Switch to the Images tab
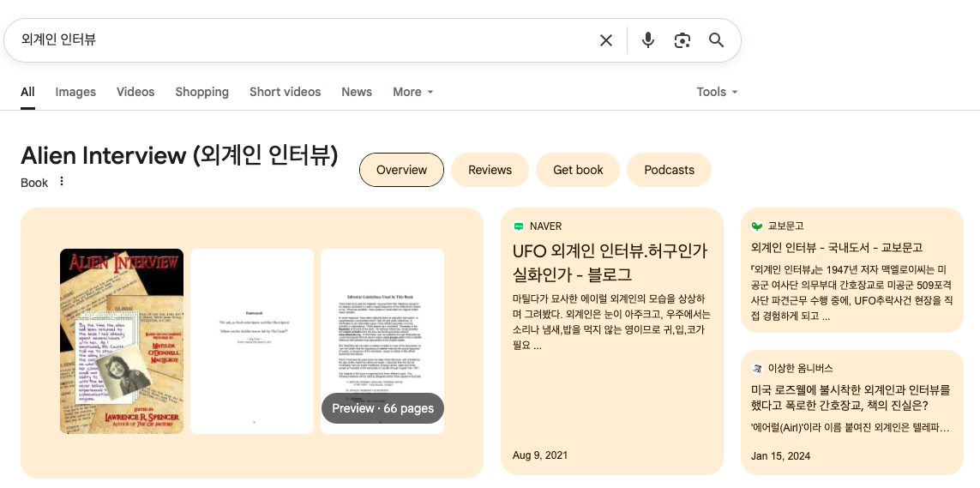The width and height of the screenshot is (980, 488). (75, 92)
